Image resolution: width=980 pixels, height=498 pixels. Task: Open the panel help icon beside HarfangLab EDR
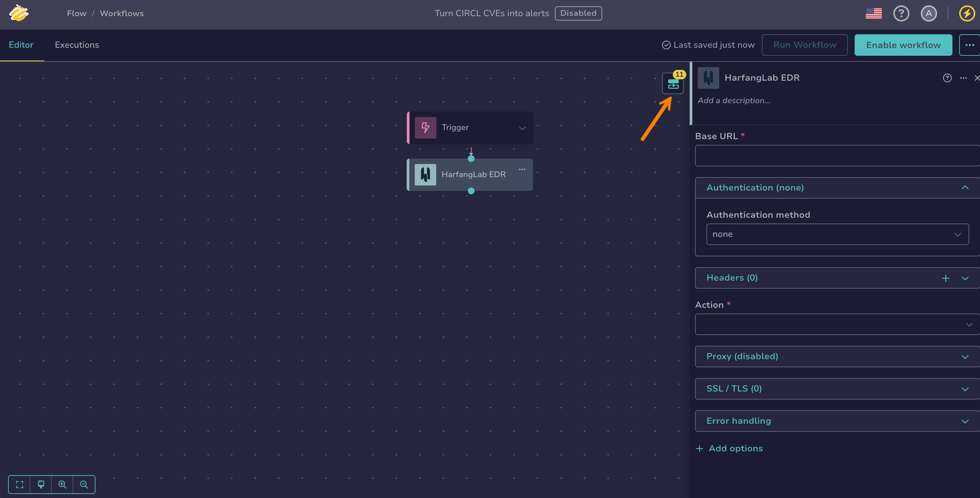(947, 78)
